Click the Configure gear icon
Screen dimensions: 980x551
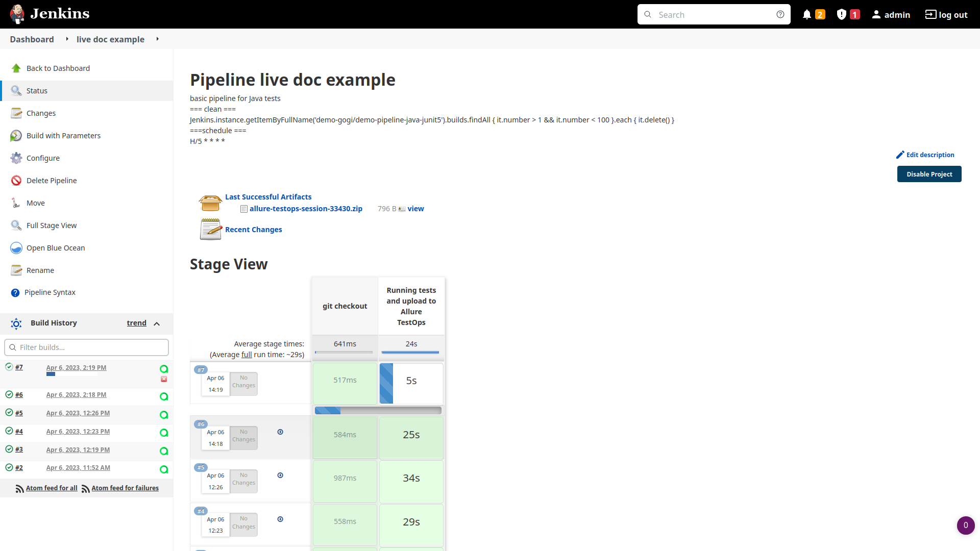point(16,158)
